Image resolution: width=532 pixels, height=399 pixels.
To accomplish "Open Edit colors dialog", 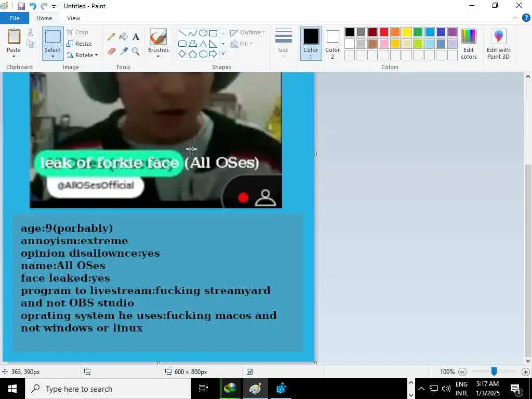I will click(x=469, y=44).
